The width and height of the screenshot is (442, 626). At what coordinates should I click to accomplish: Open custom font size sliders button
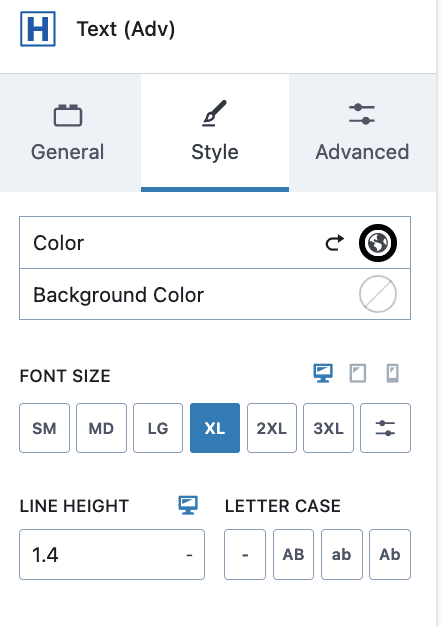pos(385,428)
